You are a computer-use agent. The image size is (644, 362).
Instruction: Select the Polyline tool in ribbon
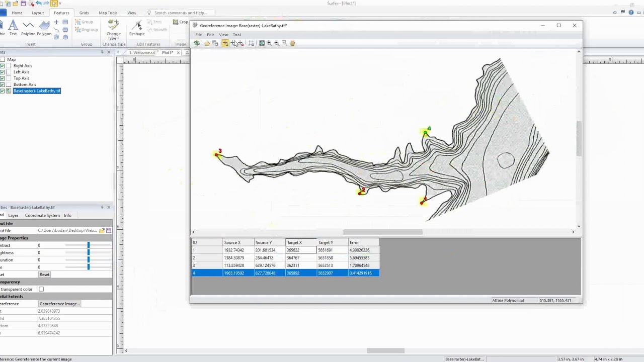click(x=28, y=28)
